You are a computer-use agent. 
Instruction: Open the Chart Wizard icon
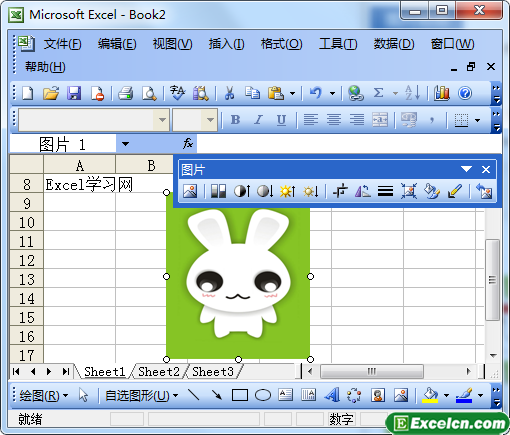[x=442, y=93]
